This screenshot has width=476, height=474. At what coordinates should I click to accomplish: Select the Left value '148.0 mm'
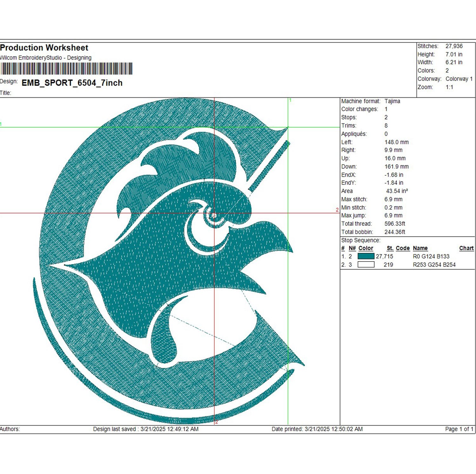click(x=397, y=142)
